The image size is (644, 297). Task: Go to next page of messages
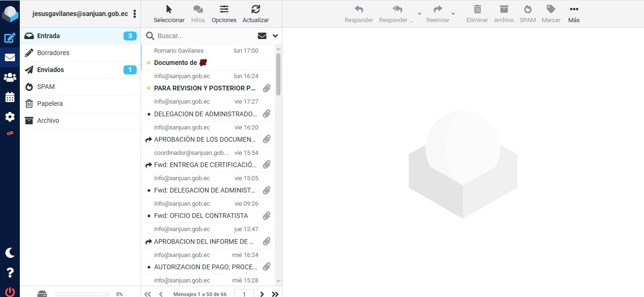(x=262, y=294)
